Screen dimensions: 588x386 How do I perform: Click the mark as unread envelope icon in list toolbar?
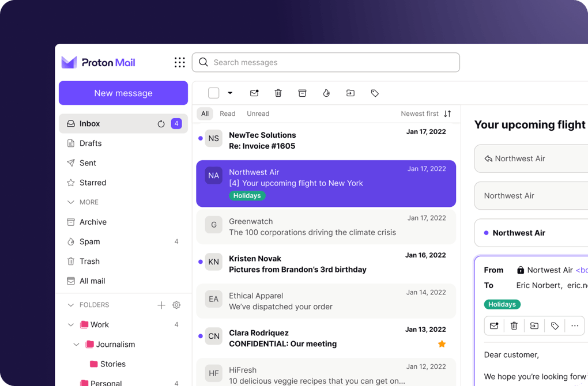click(x=254, y=93)
